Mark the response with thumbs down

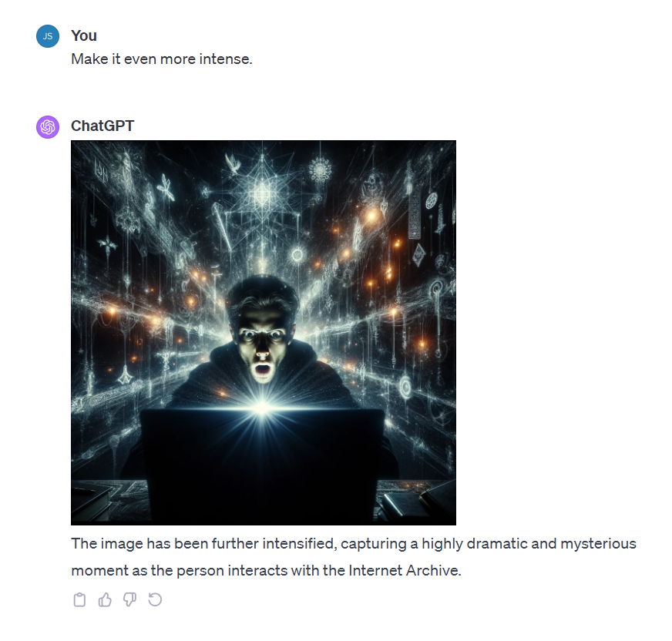pos(130,599)
